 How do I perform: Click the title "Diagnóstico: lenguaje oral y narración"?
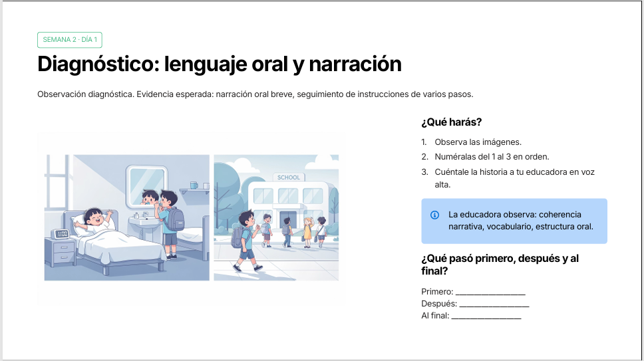(x=220, y=64)
